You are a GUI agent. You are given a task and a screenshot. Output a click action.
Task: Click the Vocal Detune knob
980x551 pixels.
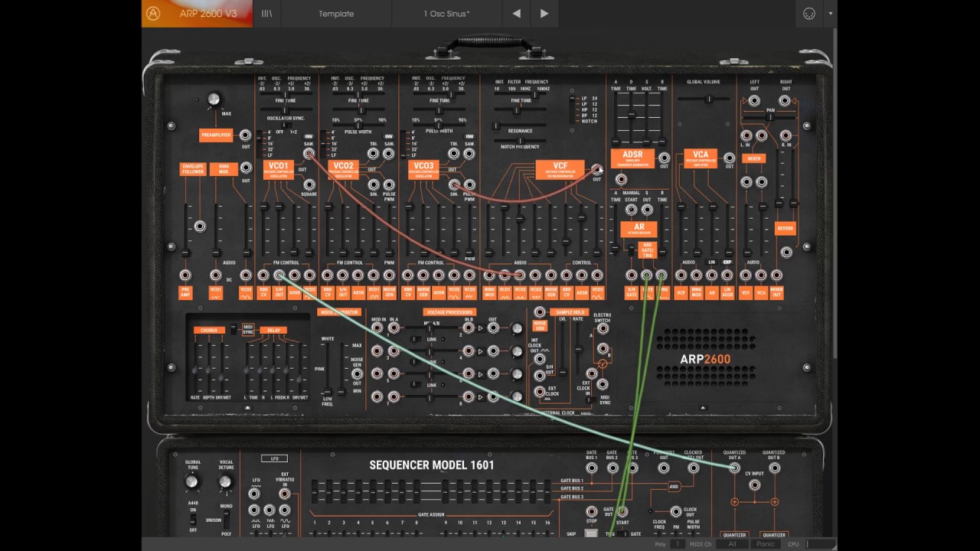point(224,481)
